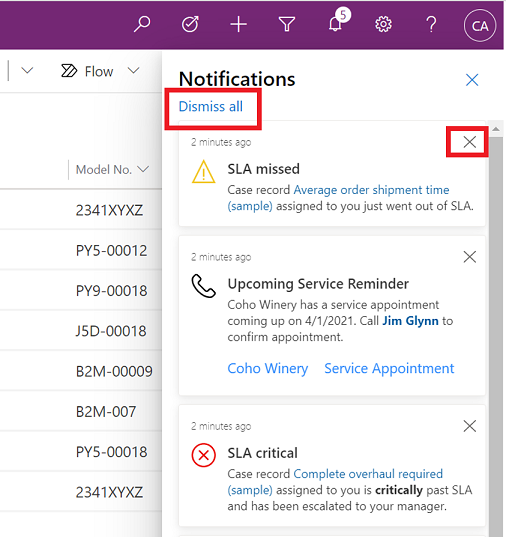The width and height of the screenshot is (506, 537).
Task: Open the CA user profile avatar
Action: [480, 26]
